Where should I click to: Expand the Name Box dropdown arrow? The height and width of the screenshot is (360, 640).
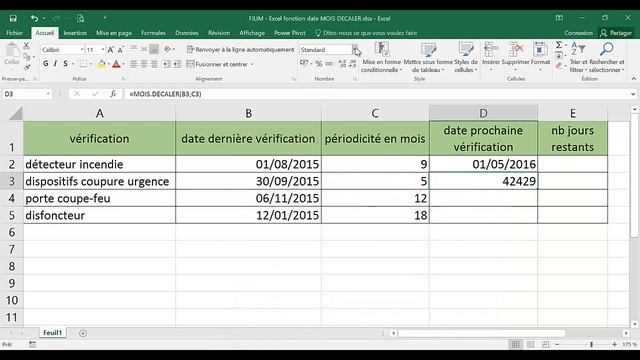[x=48, y=94]
